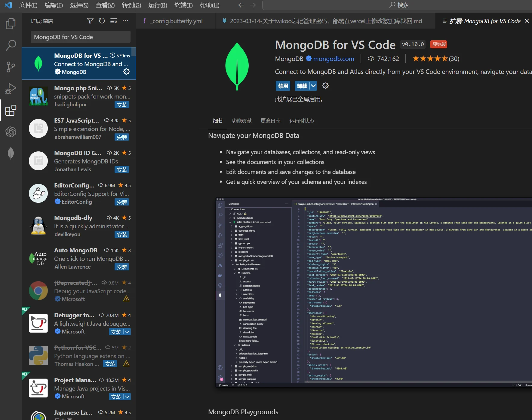Image resolution: width=532 pixels, height=420 pixels.
Task: Select the Japanese Language Pack extension item
Action: (x=79, y=412)
